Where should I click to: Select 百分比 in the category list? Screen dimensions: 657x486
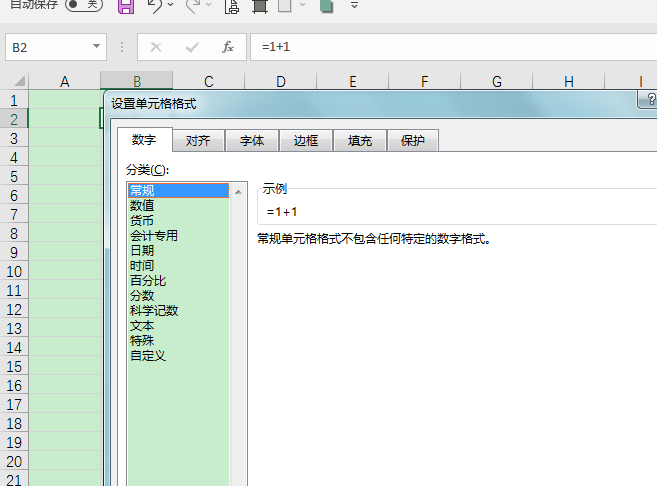[178, 281]
